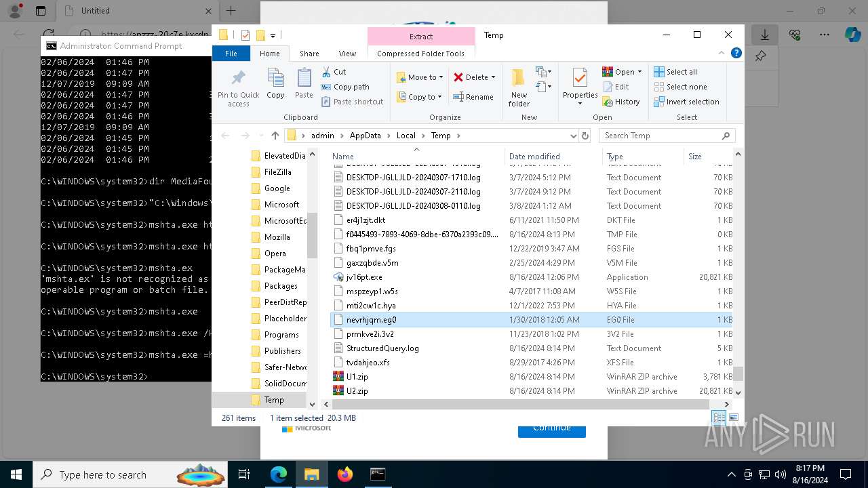Open the Properties checkmark icon
The image size is (868, 488).
(579, 79)
